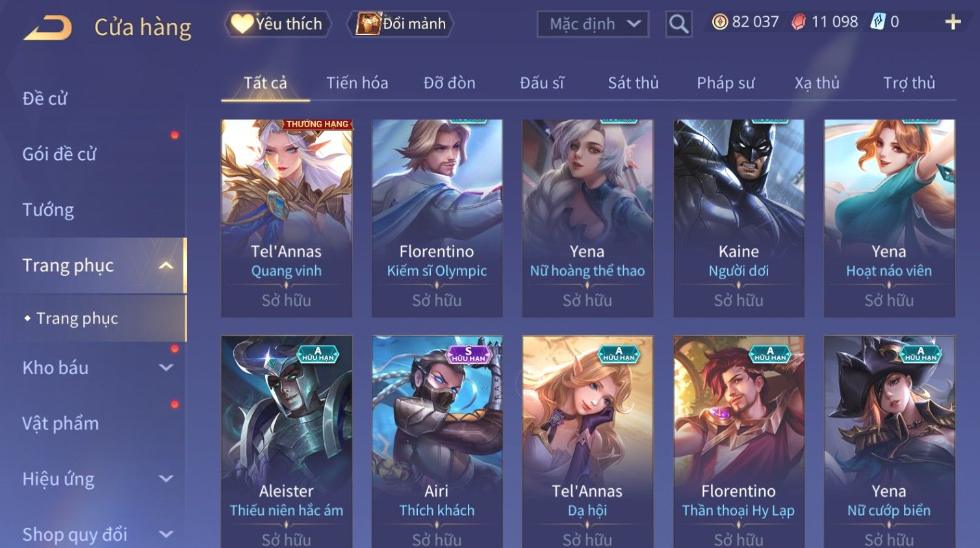Select Airi Thích khách skin card

(x=437, y=442)
